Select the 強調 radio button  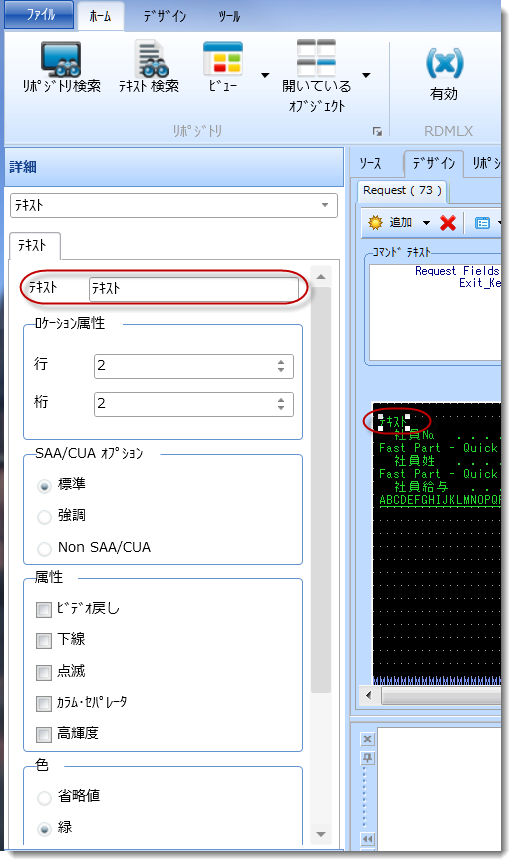[44, 517]
